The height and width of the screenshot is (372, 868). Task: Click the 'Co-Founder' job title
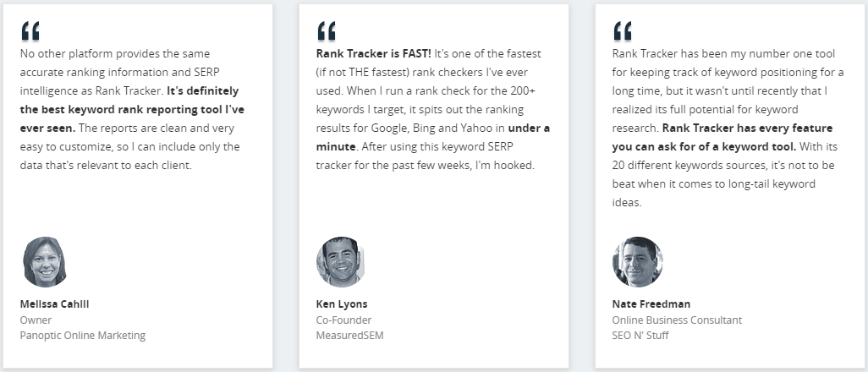[x=343, y=320]
